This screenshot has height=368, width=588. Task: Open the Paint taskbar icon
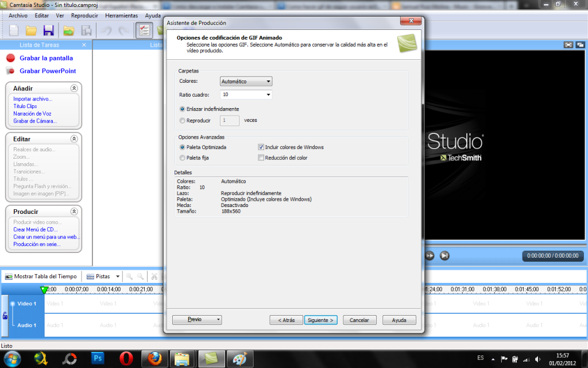(240, 359)
